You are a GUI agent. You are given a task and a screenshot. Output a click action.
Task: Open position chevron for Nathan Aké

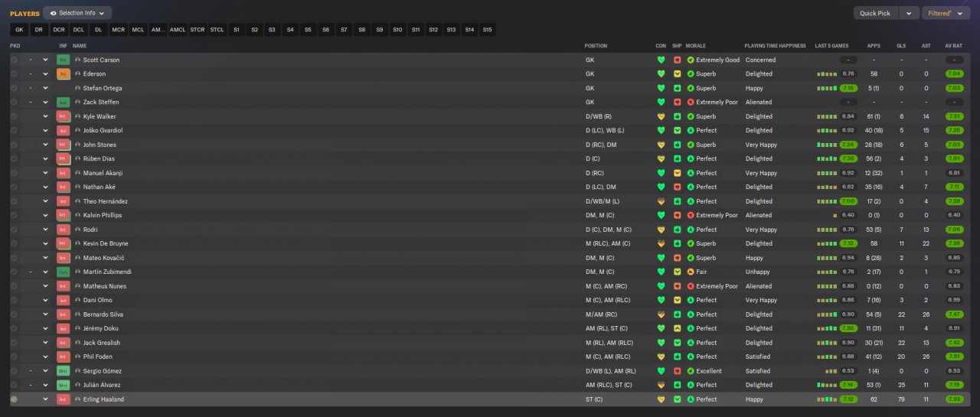tap(45, 187)
